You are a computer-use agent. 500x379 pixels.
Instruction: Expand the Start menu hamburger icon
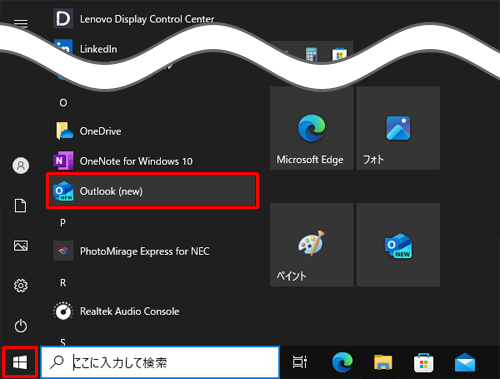(21, 23)
